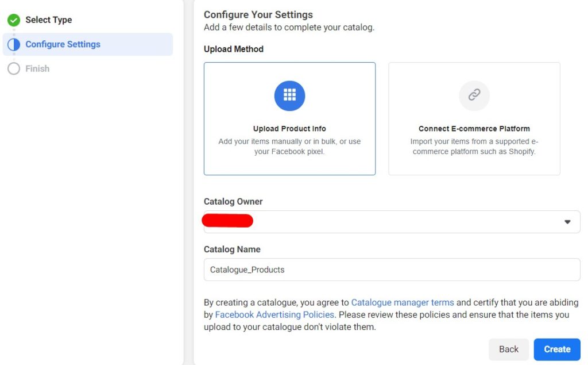Click the chain link icon for E-commerce Platform
This screenshot has width=588, height=365.
(x=474, y=95)
